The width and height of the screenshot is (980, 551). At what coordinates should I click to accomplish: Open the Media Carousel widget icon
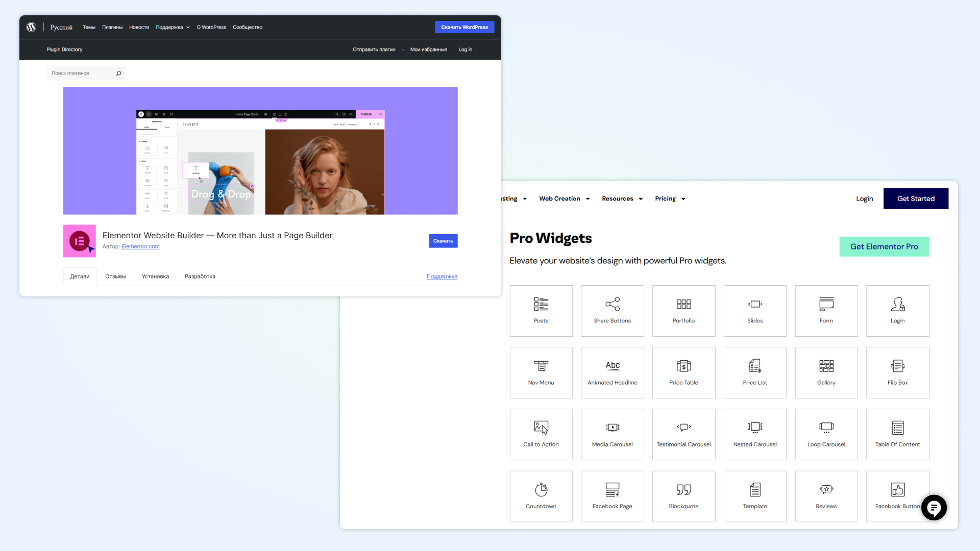coord(612,428)
